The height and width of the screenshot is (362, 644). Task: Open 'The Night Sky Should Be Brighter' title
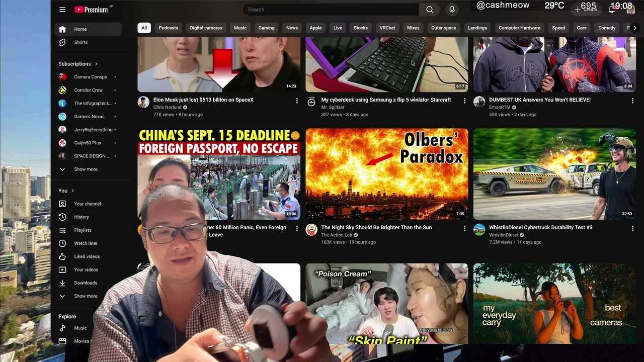[376, 227]
